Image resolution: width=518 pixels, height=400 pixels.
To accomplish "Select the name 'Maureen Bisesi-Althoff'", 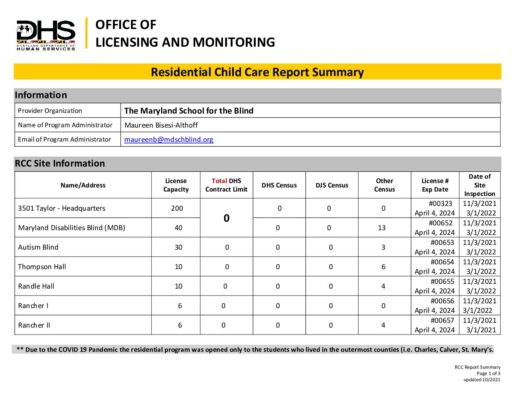I will (161, 125).
